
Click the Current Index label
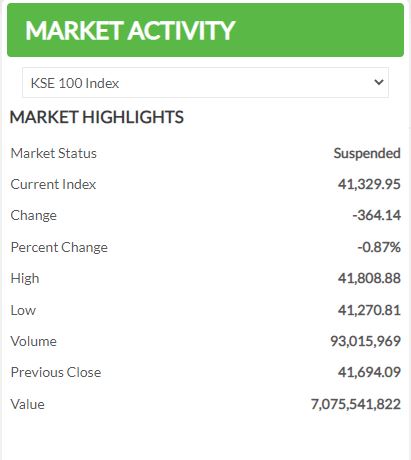(53, 184)
